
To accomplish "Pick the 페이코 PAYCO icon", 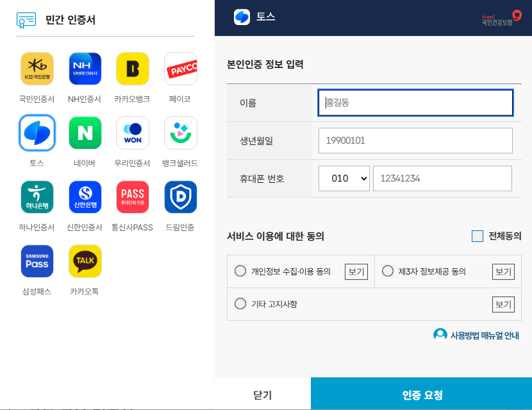I will 181,69.
